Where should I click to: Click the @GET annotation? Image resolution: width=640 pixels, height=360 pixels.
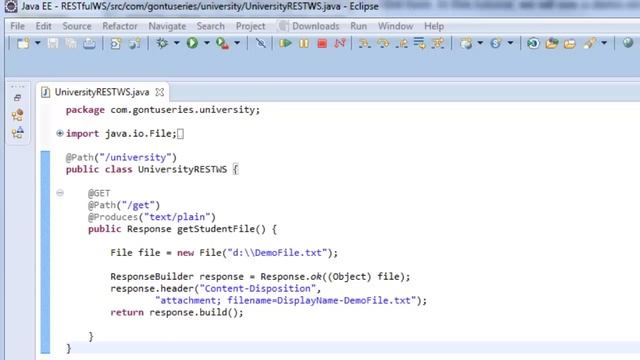click(x=99, y=193)
